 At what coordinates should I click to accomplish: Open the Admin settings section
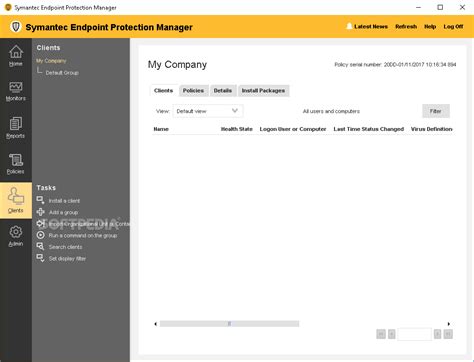(16, 236)
